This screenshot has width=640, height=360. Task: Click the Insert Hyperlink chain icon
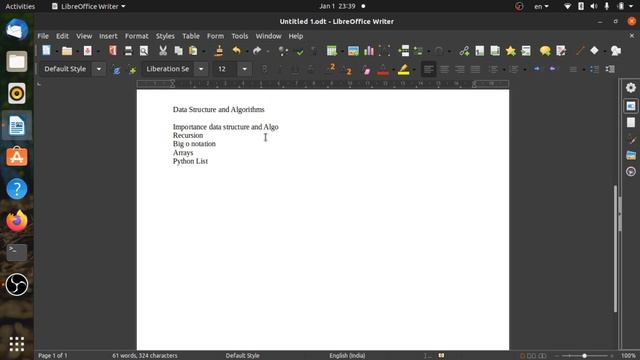(464, 51)
